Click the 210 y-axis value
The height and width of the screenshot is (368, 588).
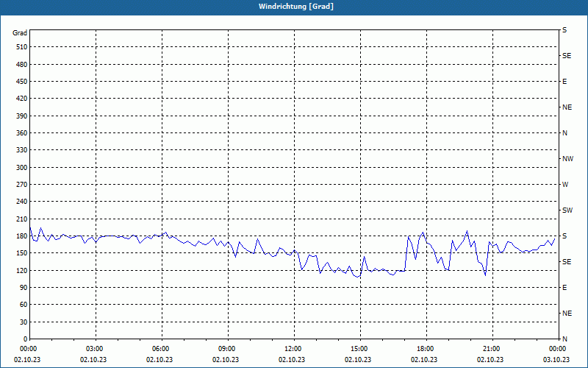(x=22, y=219)
